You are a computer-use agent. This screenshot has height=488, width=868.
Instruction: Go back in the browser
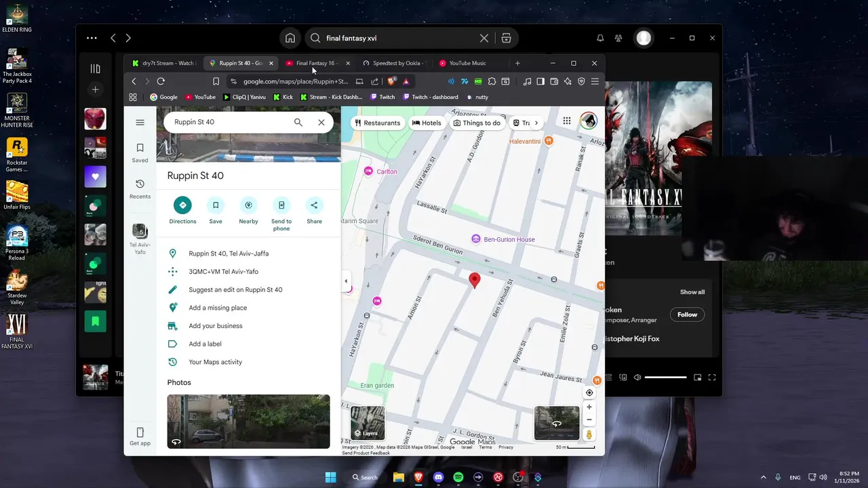tap(134, 81)
